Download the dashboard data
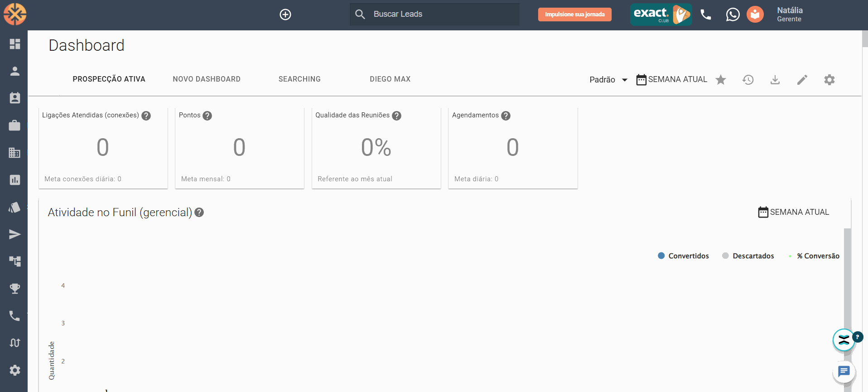The width and height of the screenshot is (868, 392). point(775,80)
